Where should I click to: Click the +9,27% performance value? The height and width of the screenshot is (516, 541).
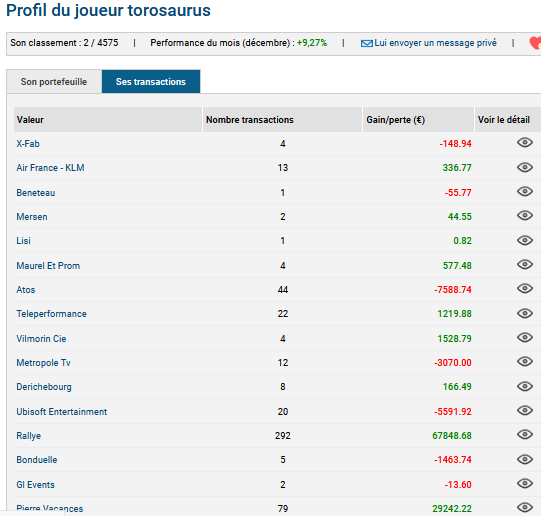pyautogui.click(x=312, y=43)
